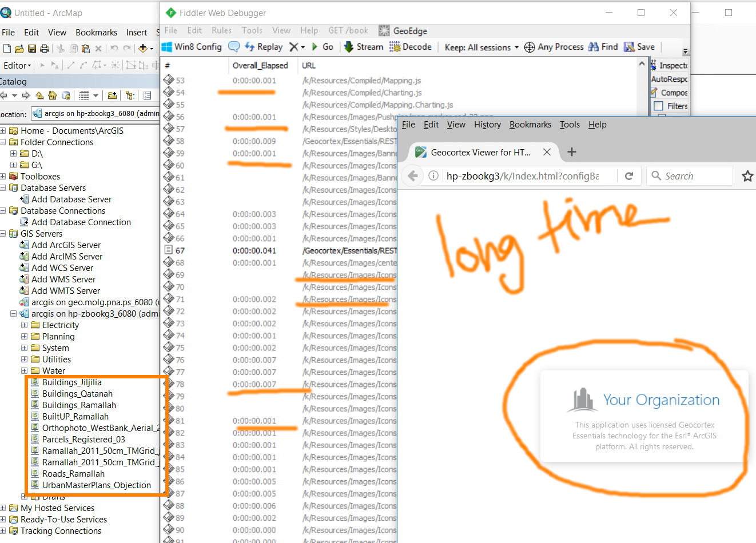This screenshot has width=756, height=543.
Task: Click GeoEdge in Fiddler menu bar
Action: (403, 31)
